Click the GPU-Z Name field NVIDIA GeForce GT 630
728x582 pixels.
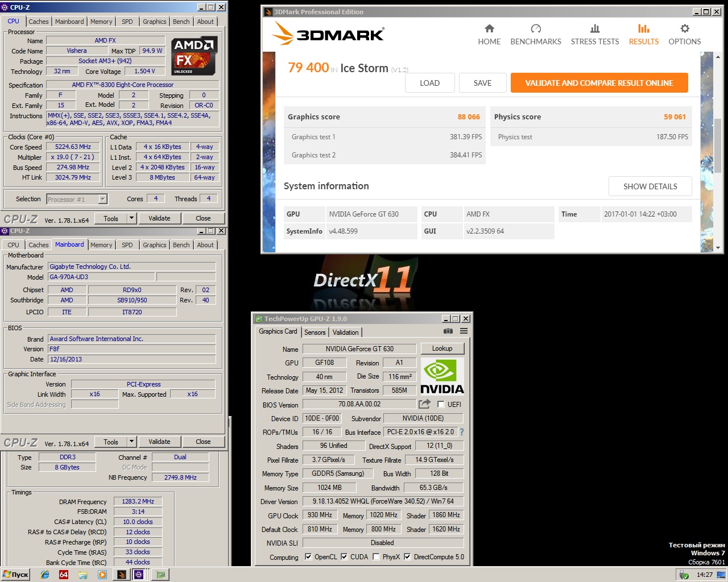click(x=359, y=349)
